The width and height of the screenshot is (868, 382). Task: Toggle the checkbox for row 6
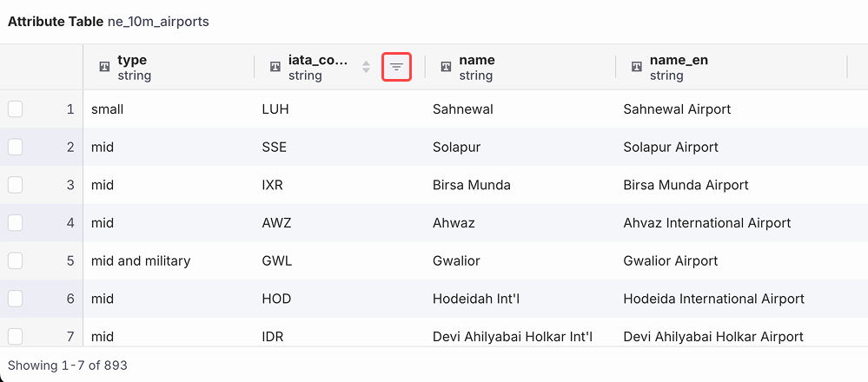tap(16, 299)
